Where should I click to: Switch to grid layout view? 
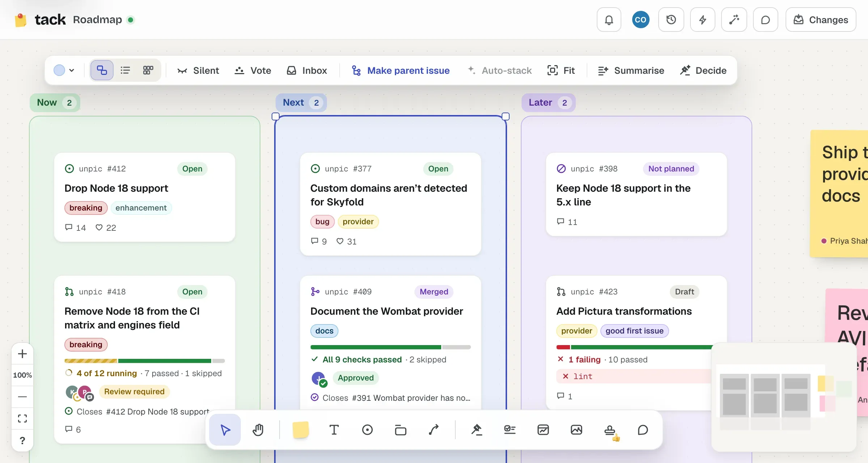pyautogui.click(x=148, y=70)
